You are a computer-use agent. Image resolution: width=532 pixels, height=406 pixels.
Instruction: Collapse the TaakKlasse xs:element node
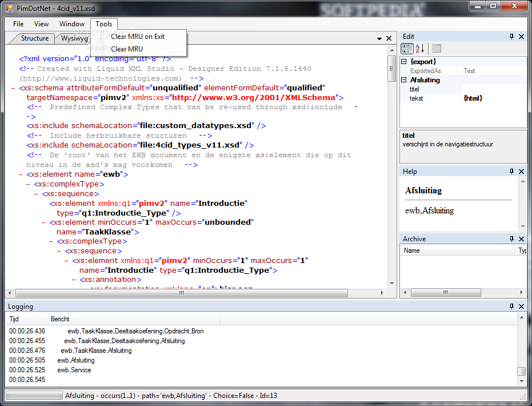[x=43, y=222]
